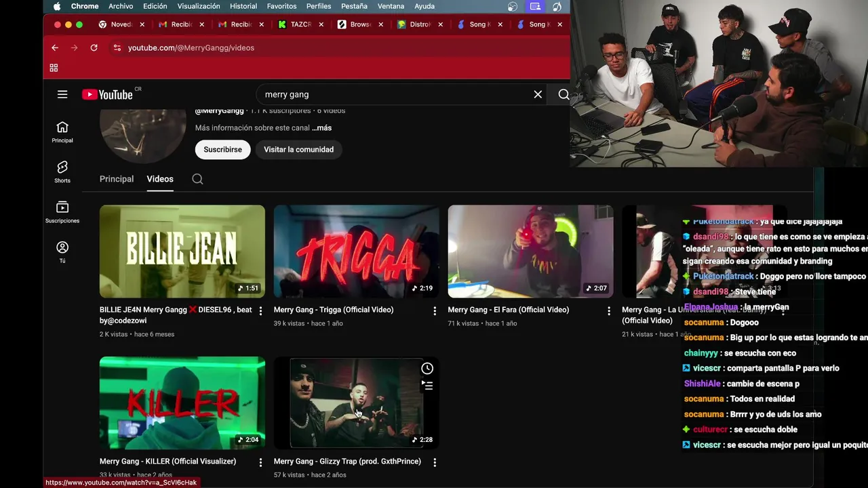The height and width of the screenshot is (488, 868).
Task: Close the TAZCR tab
Action: [x=321, y=24]
